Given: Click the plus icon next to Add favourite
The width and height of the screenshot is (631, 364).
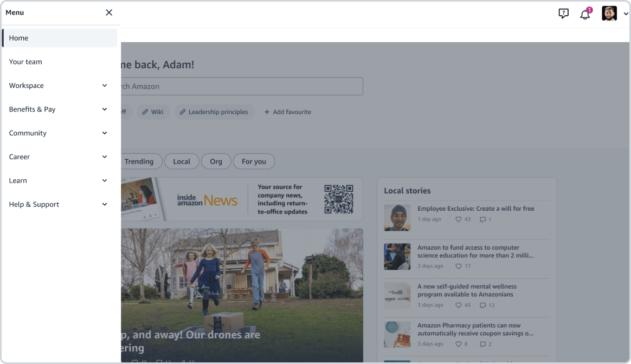Looking at the screenshot, I should tap(267, 112).
